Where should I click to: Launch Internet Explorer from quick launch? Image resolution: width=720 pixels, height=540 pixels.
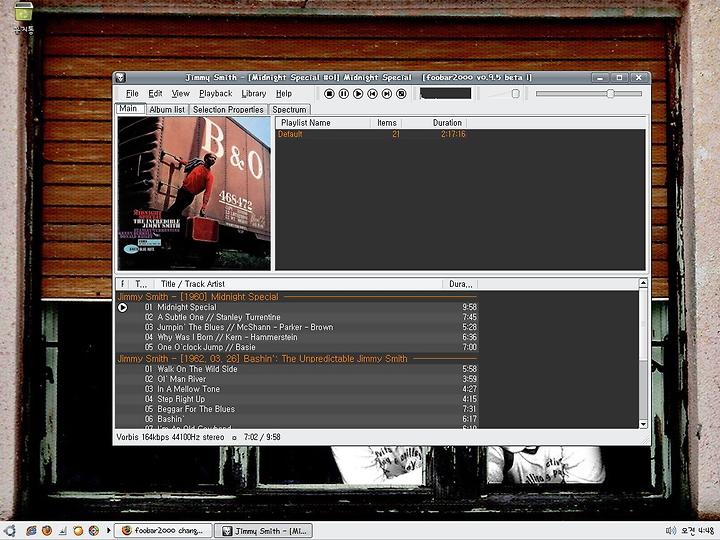31,531
